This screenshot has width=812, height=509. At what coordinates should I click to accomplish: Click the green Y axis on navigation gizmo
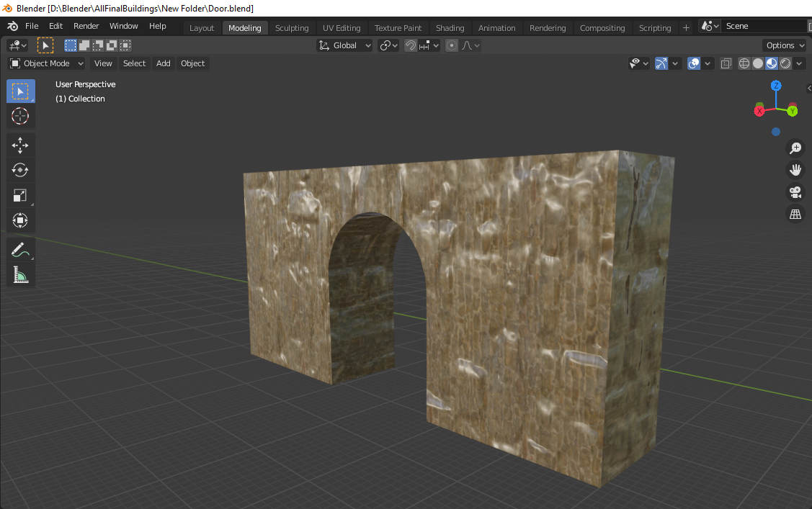tap(793, 111)
